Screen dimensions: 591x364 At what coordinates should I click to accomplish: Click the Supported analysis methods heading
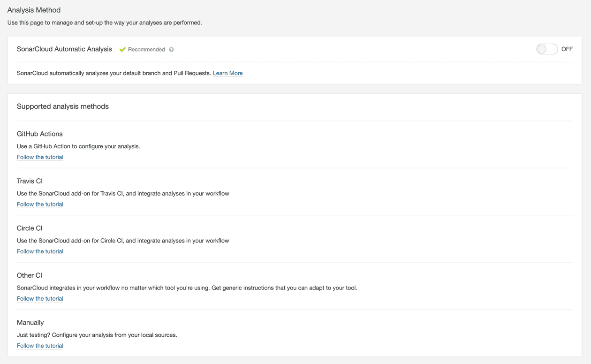63,106
